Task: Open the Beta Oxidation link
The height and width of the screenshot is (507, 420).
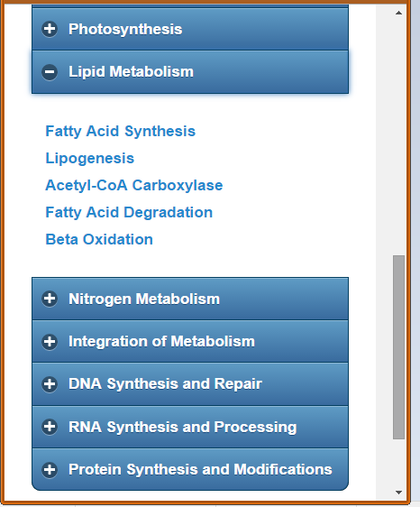Action: 99,239
